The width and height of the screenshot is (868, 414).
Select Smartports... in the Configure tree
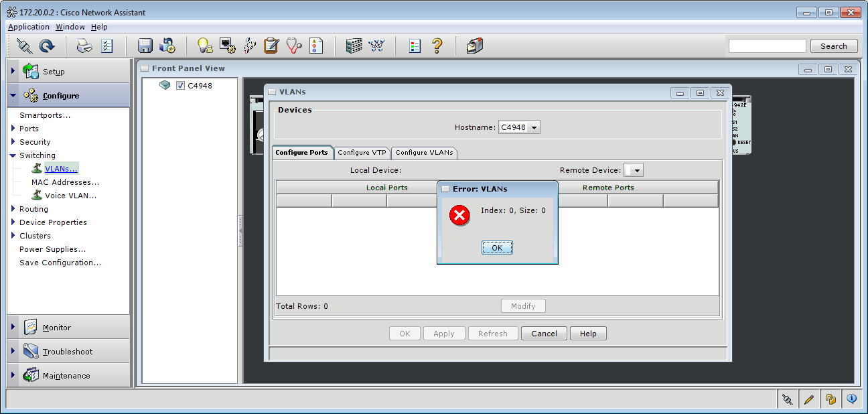(x=45, y=115)
